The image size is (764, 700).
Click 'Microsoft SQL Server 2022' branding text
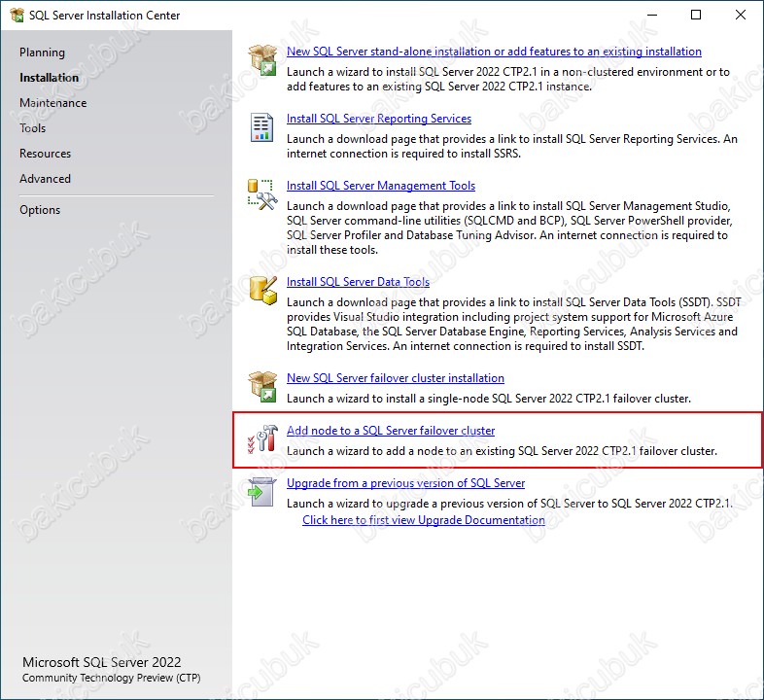(102, 662)
